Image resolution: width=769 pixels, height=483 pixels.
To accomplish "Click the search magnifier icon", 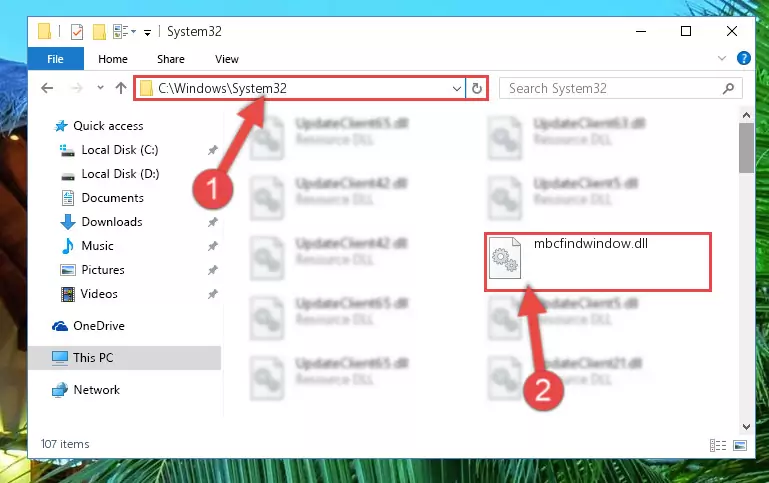I will coord(728,89).
